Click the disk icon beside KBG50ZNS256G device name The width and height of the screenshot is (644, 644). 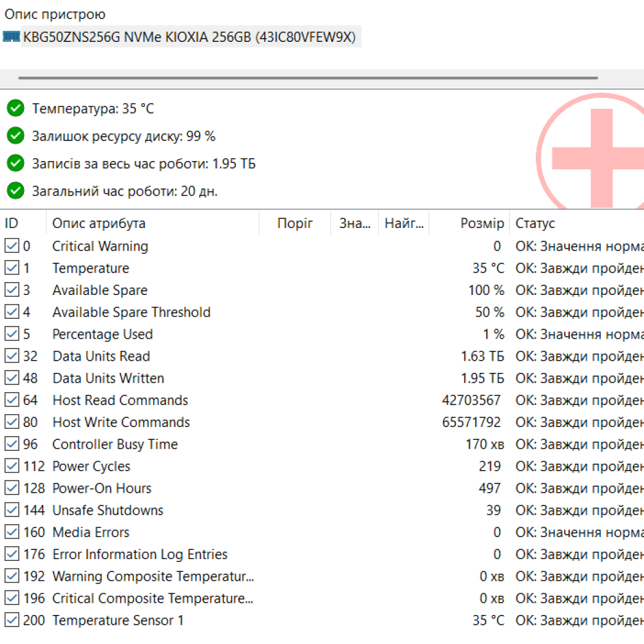click(x=11, y=37)
